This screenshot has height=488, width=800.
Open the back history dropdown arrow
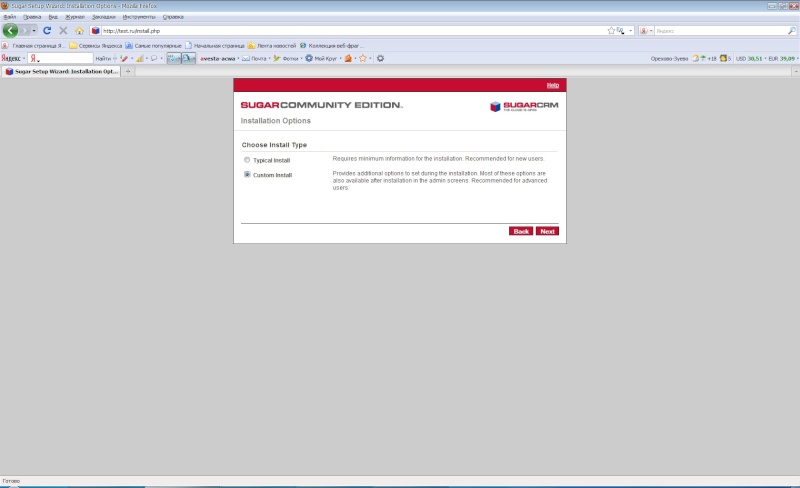point(34,31)
